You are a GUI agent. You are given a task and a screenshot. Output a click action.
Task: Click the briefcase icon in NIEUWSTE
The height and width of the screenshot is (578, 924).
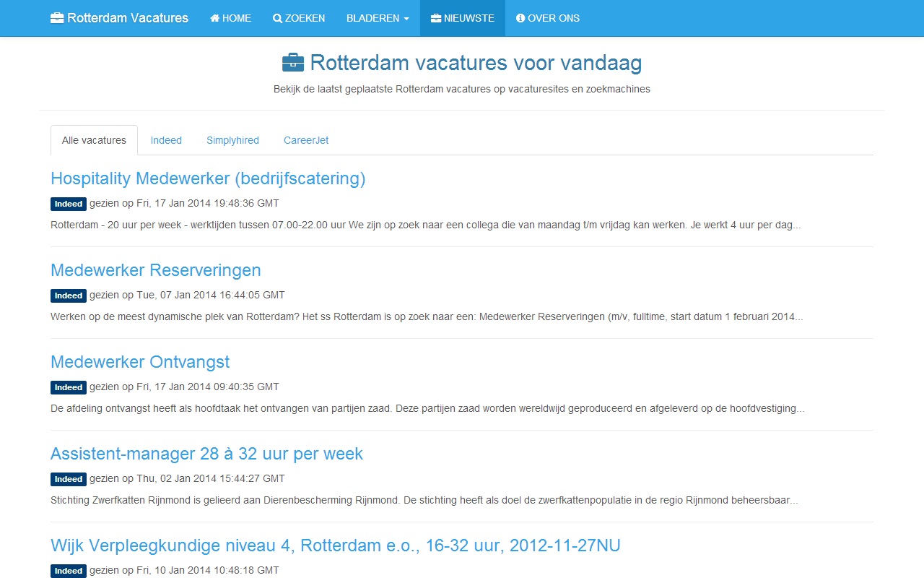click(x=436, y=18)
